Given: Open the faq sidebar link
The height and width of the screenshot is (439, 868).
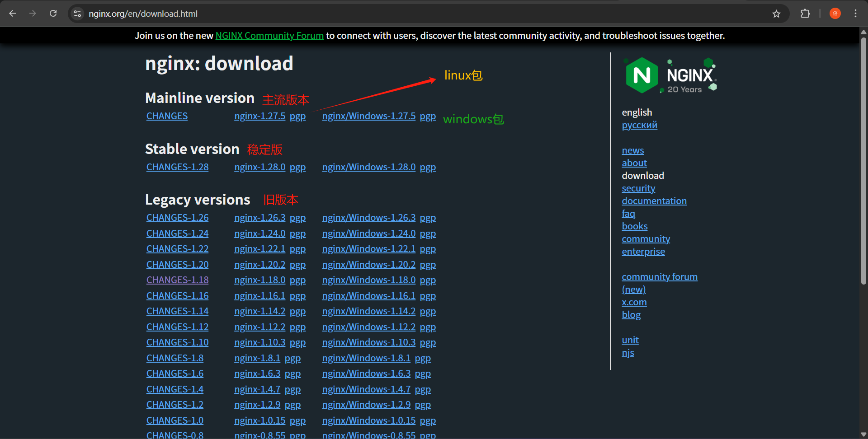Looking at the screenshot, I should coord(628,214).
